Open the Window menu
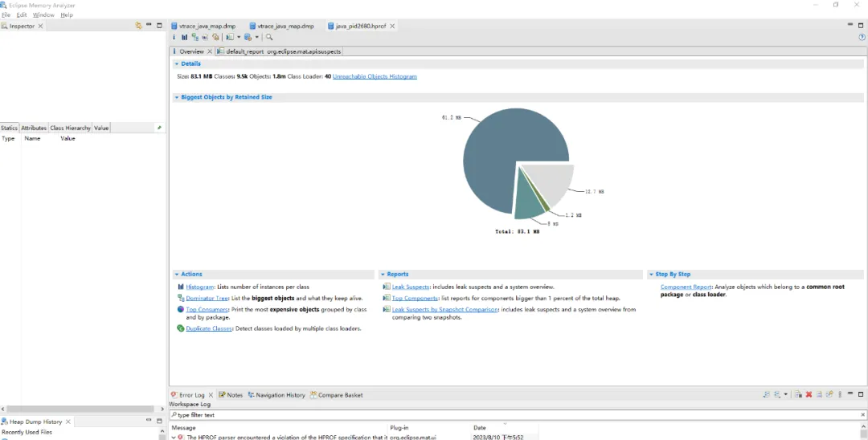868x440 pixels. [x=43, y=15]
